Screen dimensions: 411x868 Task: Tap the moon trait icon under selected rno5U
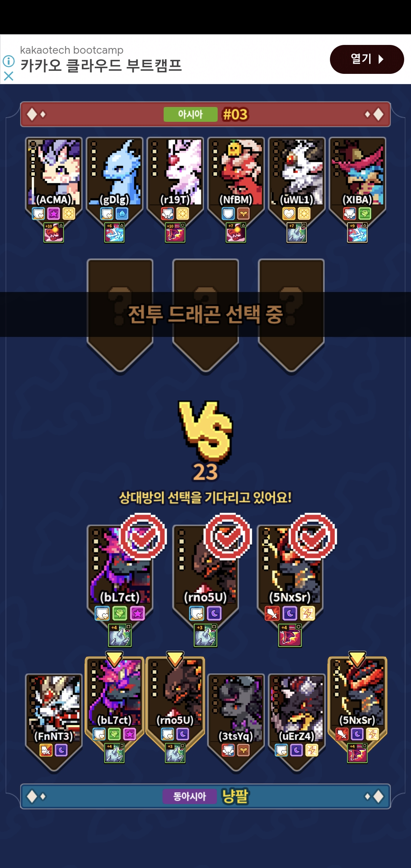(214, 613)
